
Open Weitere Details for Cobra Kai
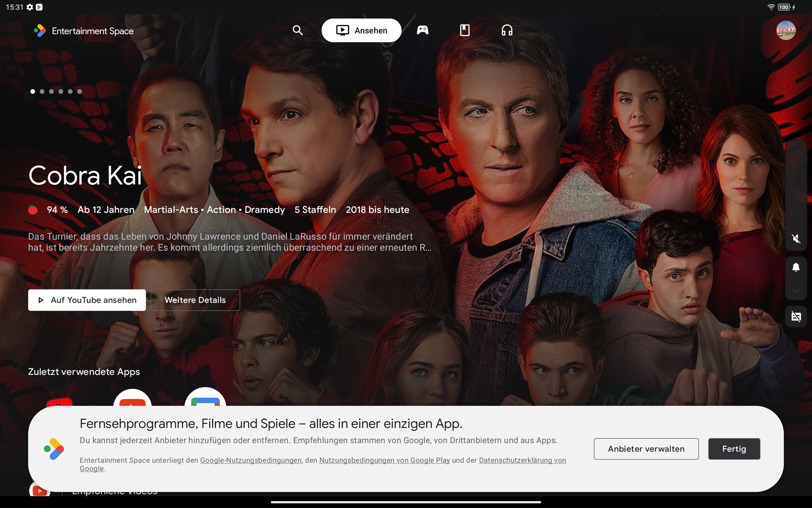(195, 300)
